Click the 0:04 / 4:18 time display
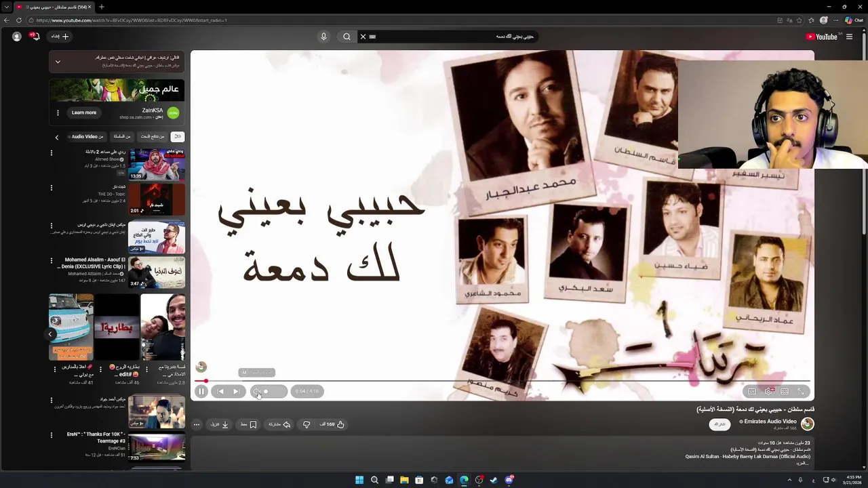This screenshot has width=868, height=488. tap(307, 391)
